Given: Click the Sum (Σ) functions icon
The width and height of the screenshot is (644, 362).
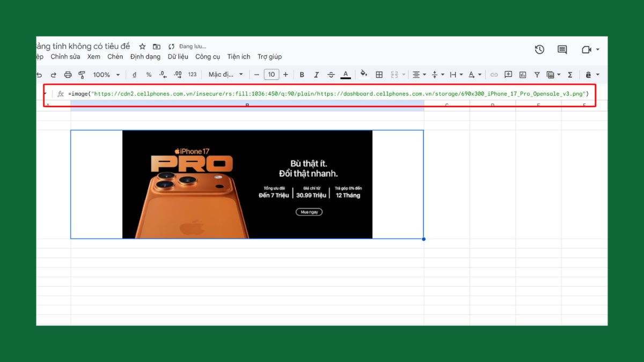Looking at the screenshot, I should (570, 75).
